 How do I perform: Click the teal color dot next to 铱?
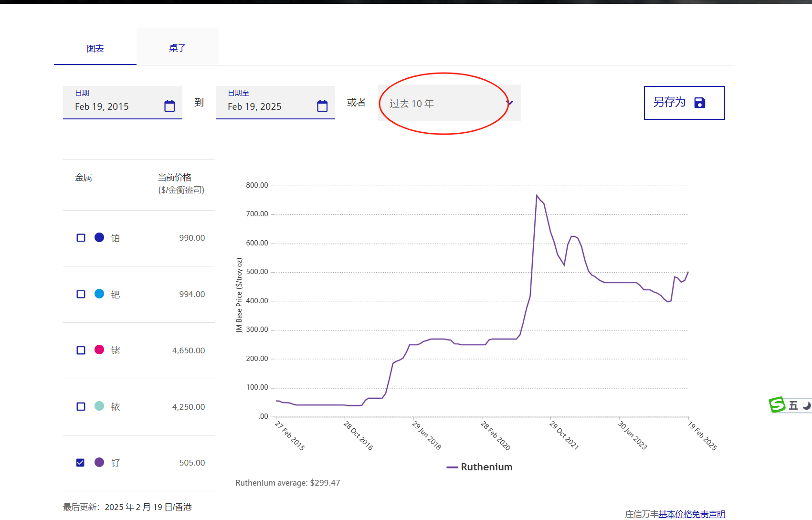99,406
